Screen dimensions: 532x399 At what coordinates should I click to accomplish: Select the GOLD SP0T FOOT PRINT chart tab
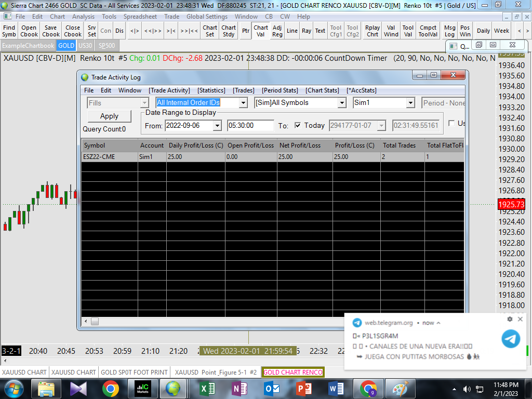(134, 372)
